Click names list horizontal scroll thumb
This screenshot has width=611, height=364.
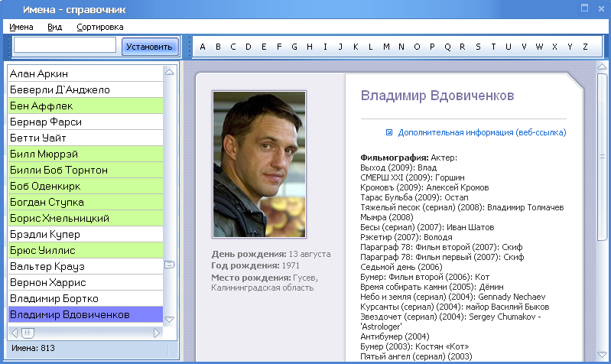[x=28, y=333]
